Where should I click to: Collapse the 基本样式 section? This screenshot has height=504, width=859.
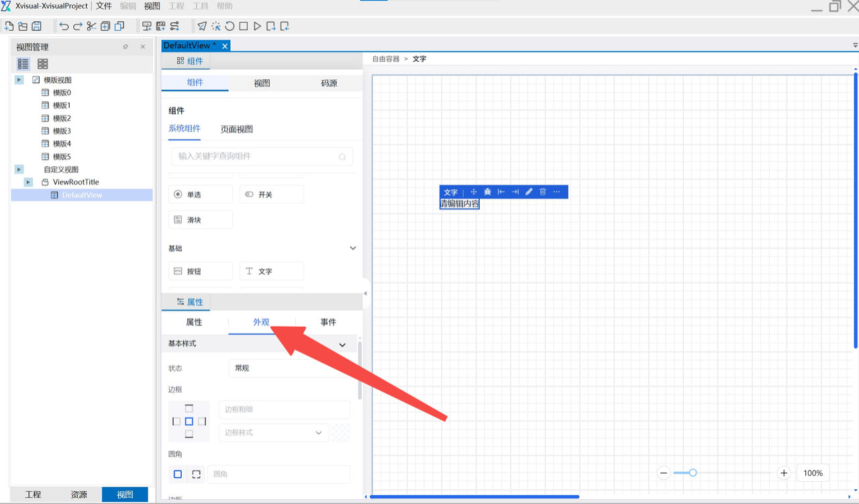[x=342, y=344]
